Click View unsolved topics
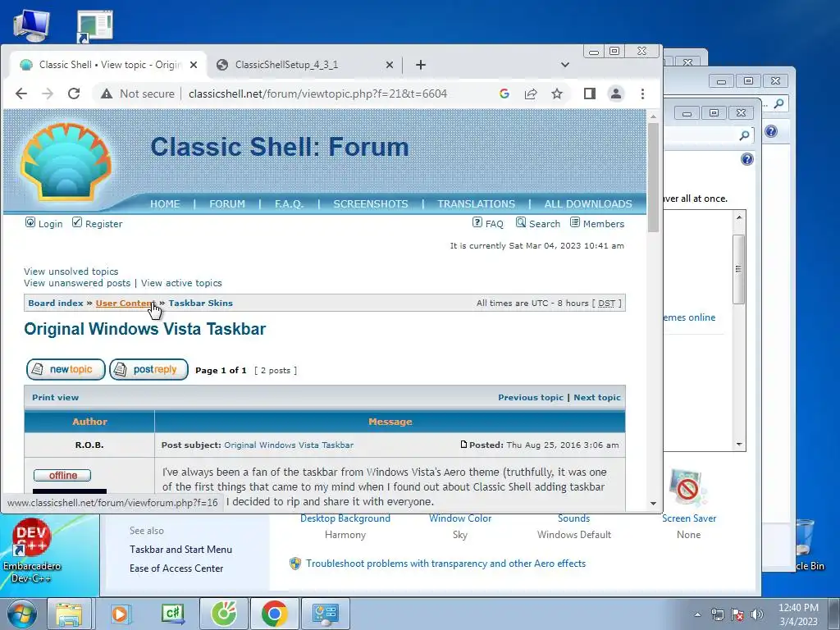 click(x=71, y=272)
